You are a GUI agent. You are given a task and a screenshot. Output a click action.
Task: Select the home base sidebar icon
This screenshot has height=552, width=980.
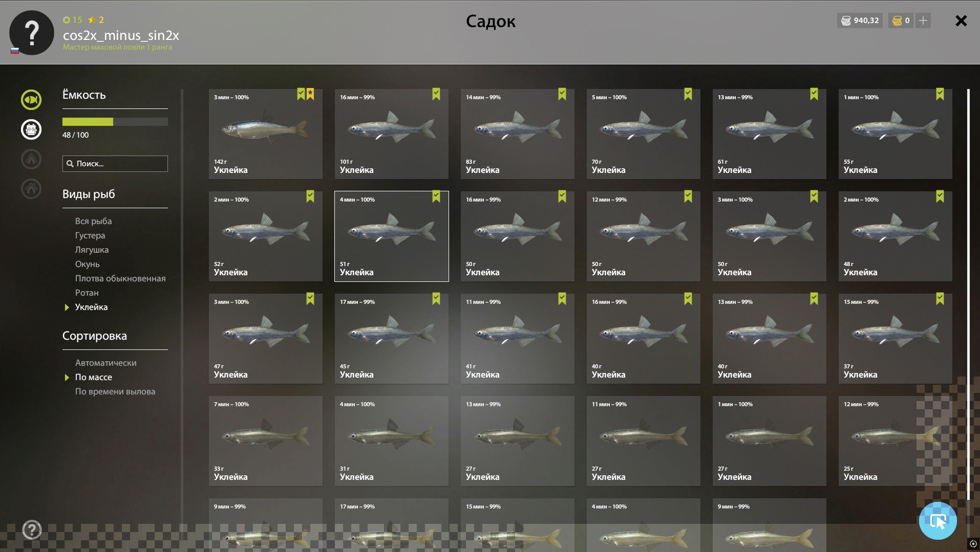coord(31,189)
